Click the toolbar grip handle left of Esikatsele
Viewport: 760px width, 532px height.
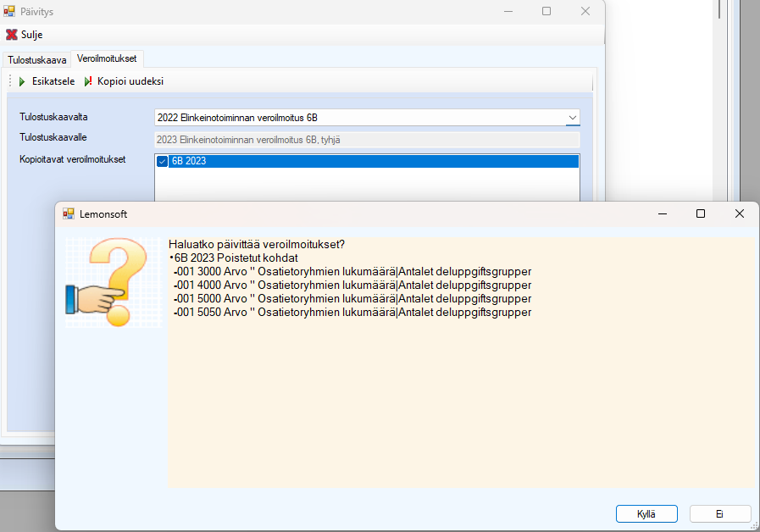10,81
